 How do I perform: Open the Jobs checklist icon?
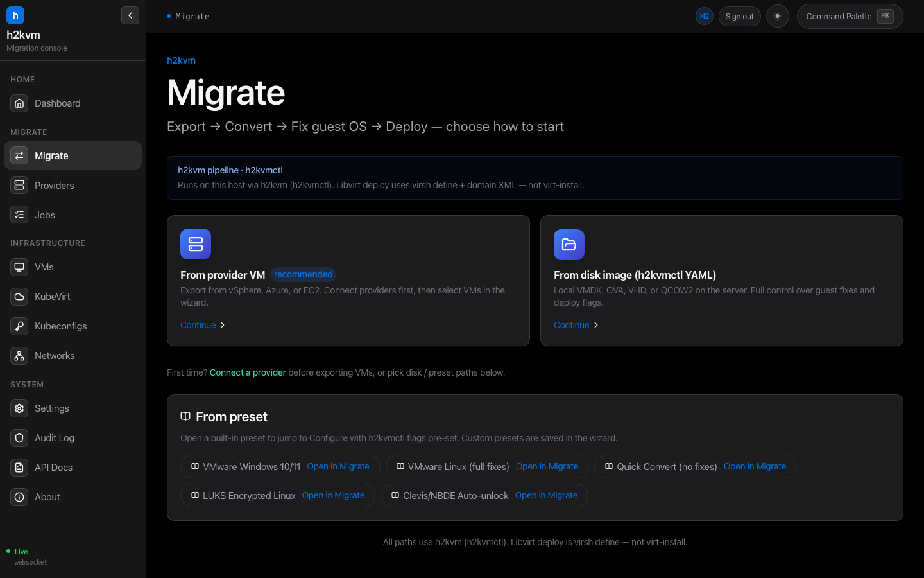(19, 215)
